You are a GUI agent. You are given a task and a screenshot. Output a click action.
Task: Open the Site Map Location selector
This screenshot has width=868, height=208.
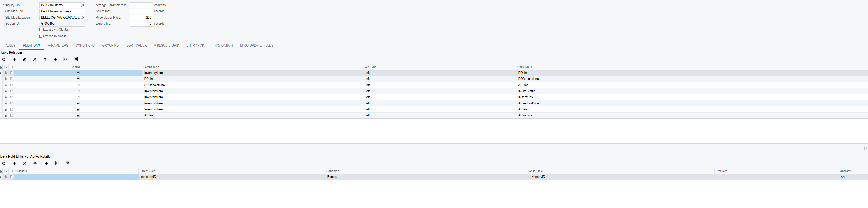click(83, 18)
